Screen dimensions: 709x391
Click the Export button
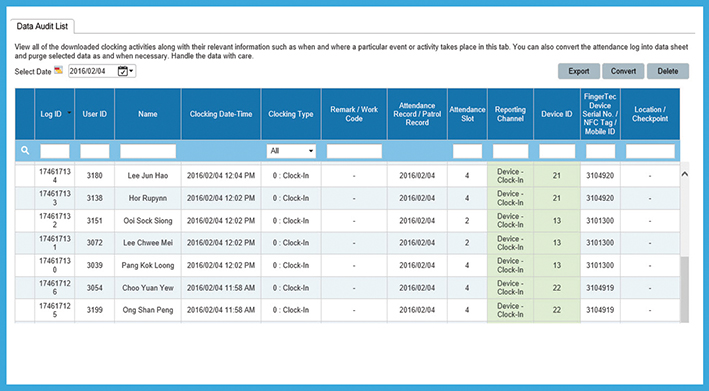(579, 71)
